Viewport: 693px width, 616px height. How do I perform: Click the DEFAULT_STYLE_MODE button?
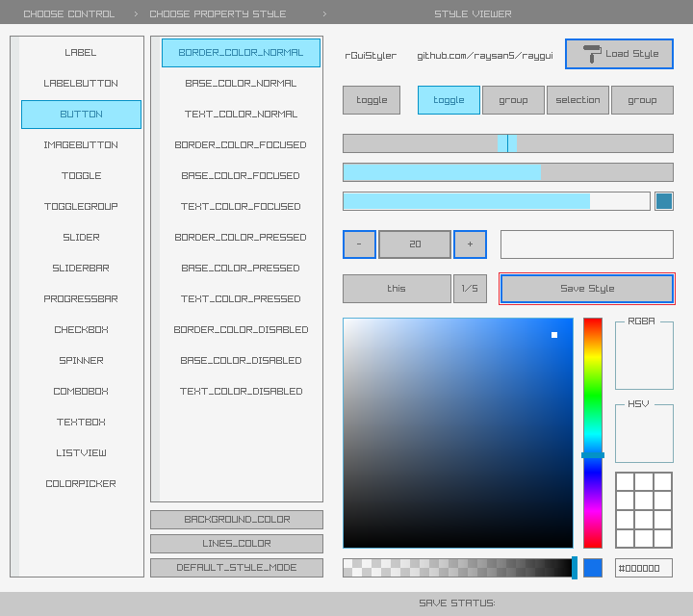pos(237,568)
